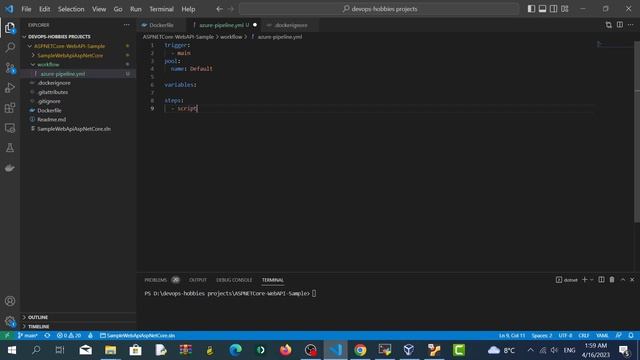Image resolution: width=640 pixels, height=360 pixels.
Task: Open editor more actions ellipsis
Action: click(631, 25)
